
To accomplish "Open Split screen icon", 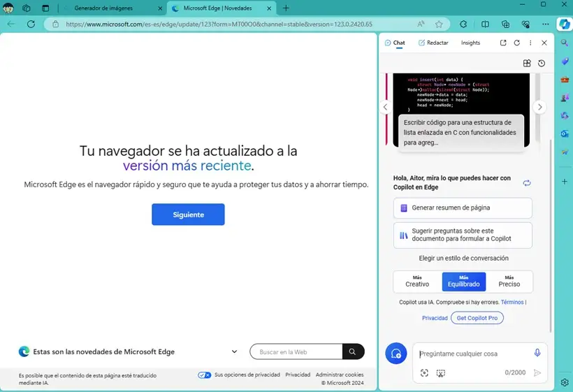I will click(485, 24).
